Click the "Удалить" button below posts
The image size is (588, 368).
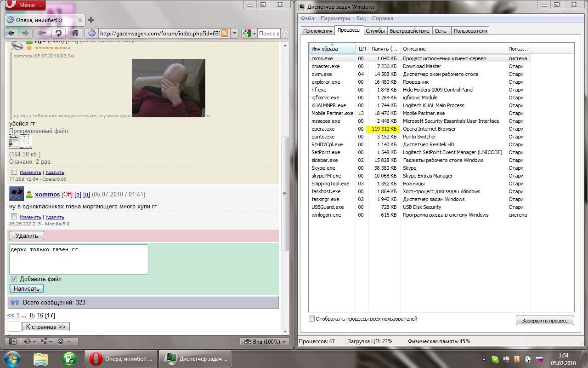[x=27, y=236]
